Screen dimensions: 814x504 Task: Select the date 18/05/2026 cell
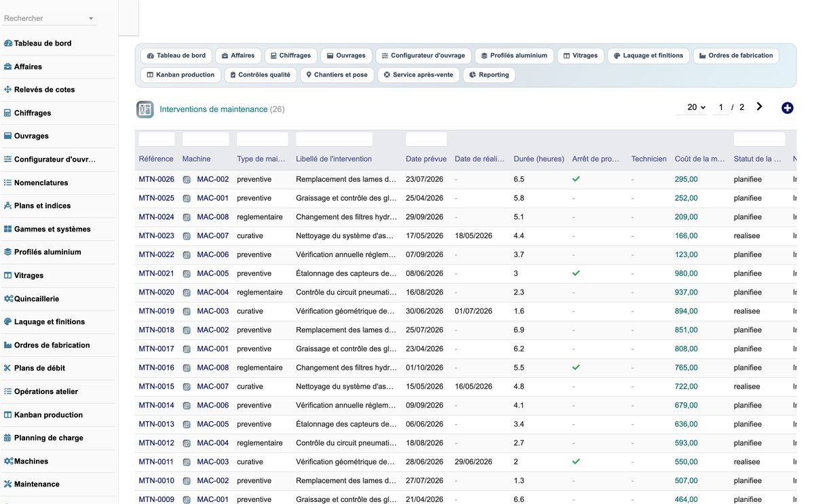(x=473, y=236)
